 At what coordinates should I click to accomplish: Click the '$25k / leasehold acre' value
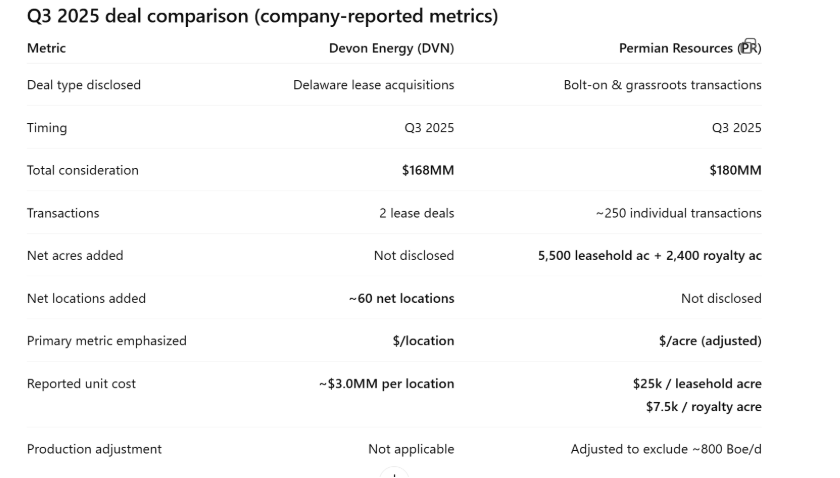697,384
